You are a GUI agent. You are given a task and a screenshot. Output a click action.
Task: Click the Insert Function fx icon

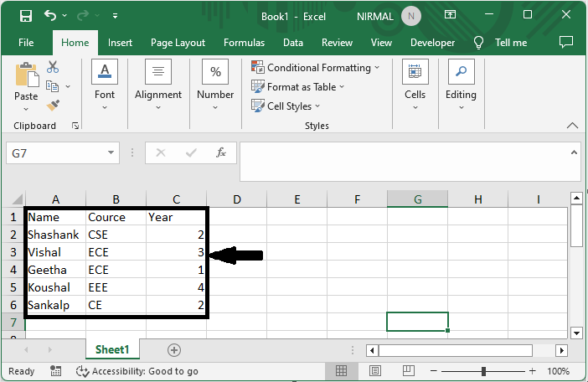[x=221, y=152]
